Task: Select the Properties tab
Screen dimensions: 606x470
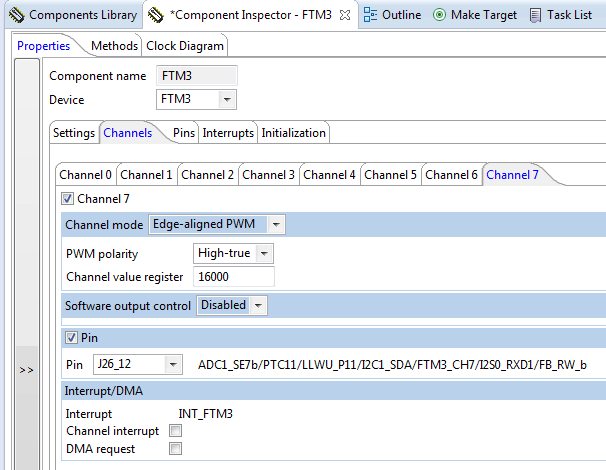Action: [44, 46]
